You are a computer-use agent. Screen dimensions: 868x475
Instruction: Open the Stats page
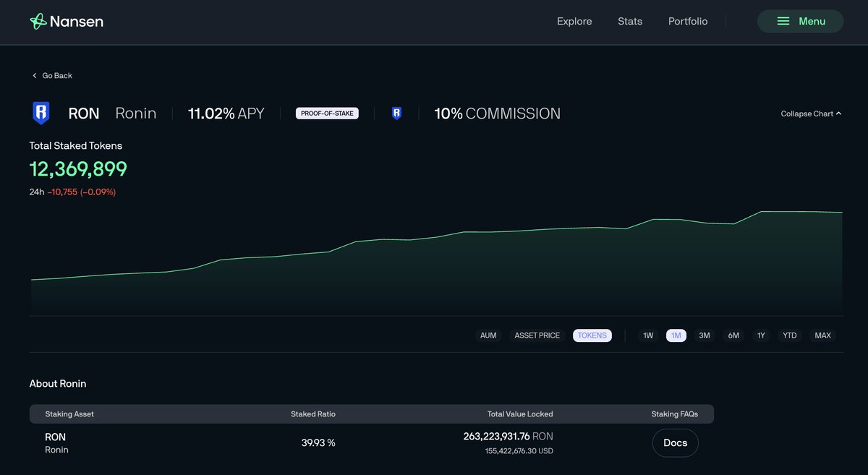pos(630,22)
